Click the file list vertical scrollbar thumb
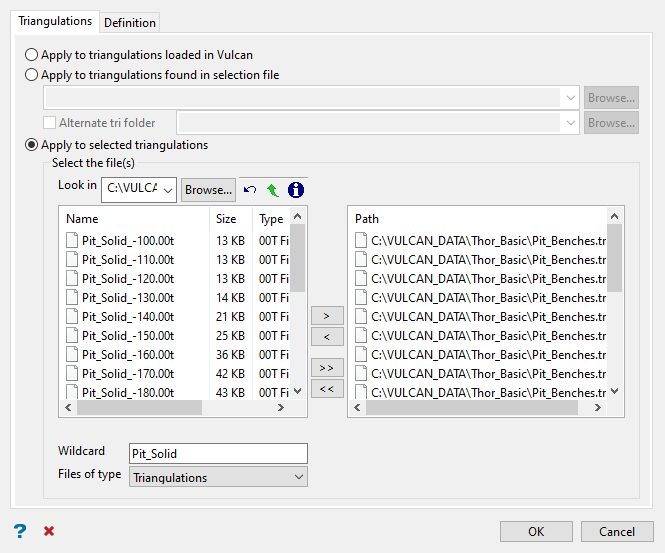Screen dimensions: 665x553 coord(298,258)
